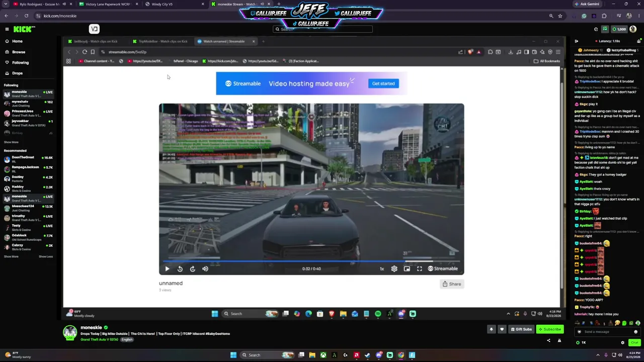Expand Show More under Following list

11,142
